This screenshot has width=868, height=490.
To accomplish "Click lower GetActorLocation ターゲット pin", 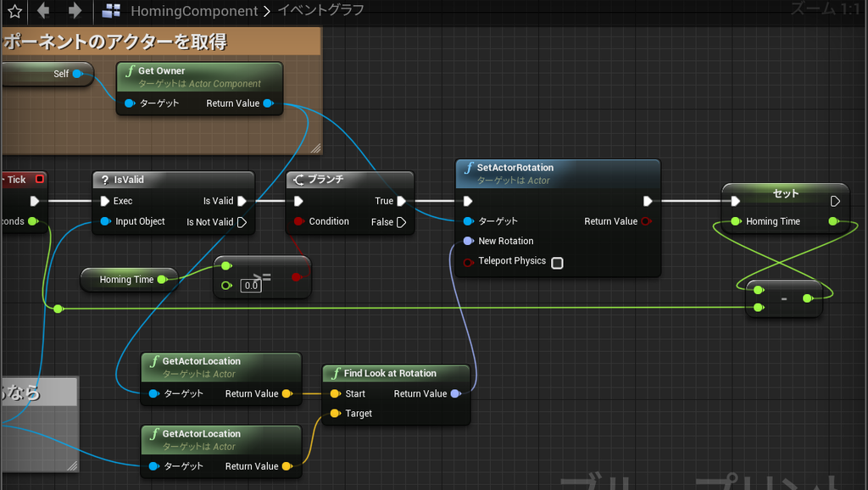I will click(154, 466).
